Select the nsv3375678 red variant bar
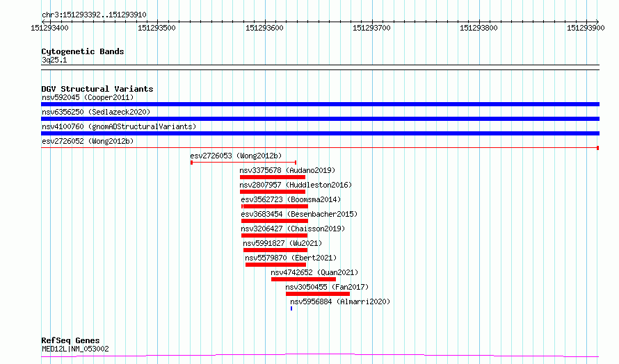Screen dimensions: 619x364 coord(273,177)
